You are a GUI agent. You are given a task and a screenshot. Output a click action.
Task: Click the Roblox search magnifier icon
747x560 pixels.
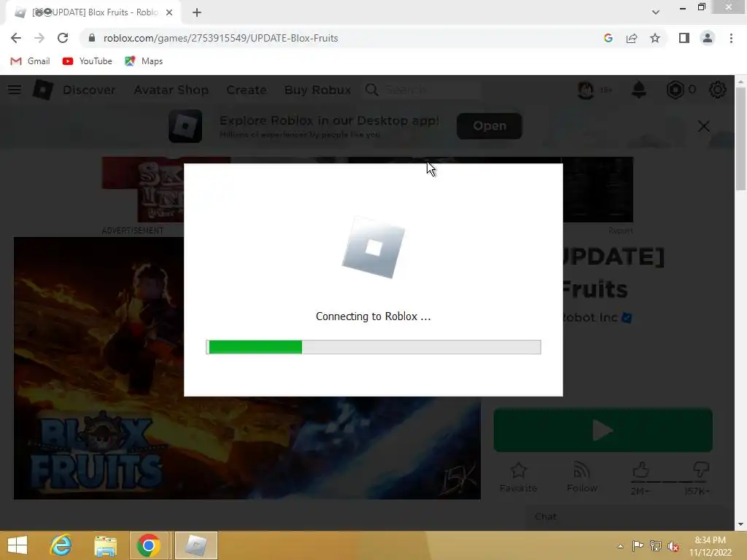[x=371, y=90]
